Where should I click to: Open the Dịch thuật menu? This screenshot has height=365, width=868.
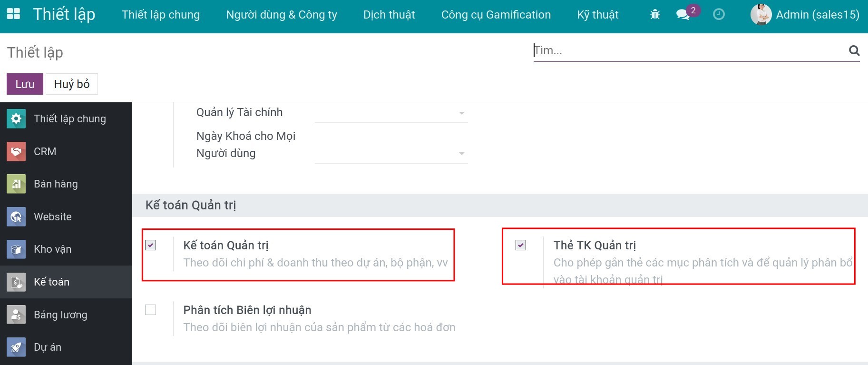point(389,15)
